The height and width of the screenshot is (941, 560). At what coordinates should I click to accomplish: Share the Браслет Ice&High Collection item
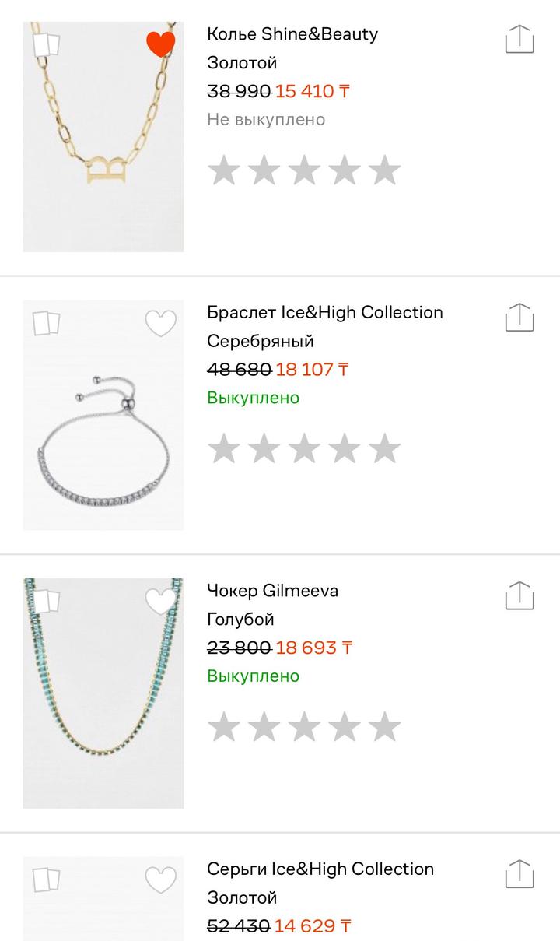click(520, 317)
